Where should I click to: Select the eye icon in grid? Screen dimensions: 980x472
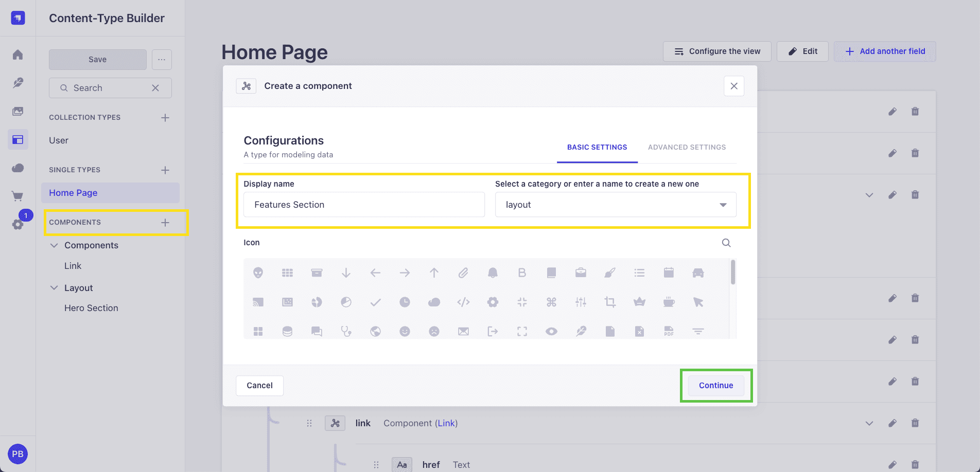tap(551, 331)
